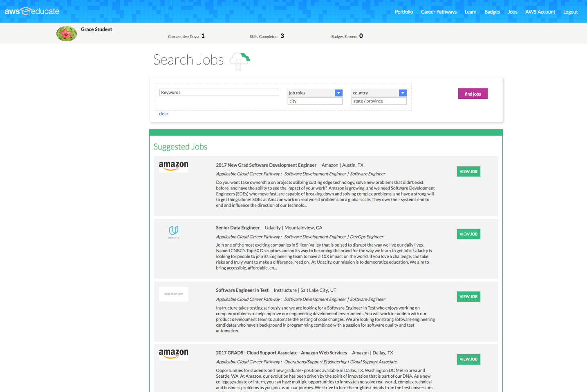Click the find jobs button

coord(473,94)
